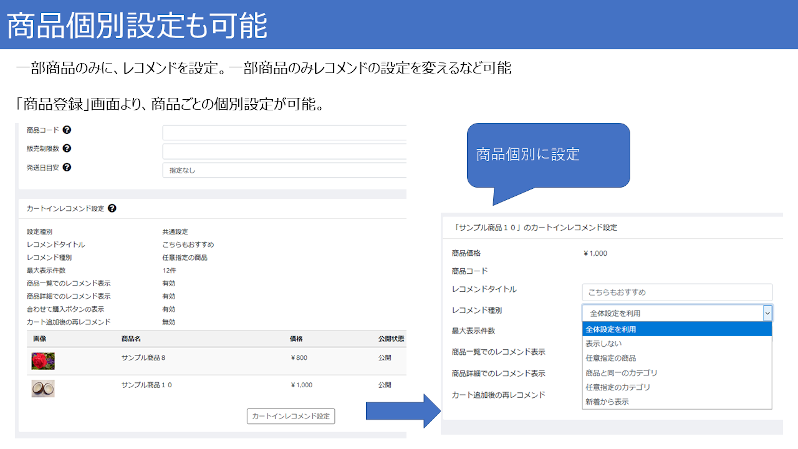Click 無効 value of カート追加後の再レコメンド

(168, 322)
